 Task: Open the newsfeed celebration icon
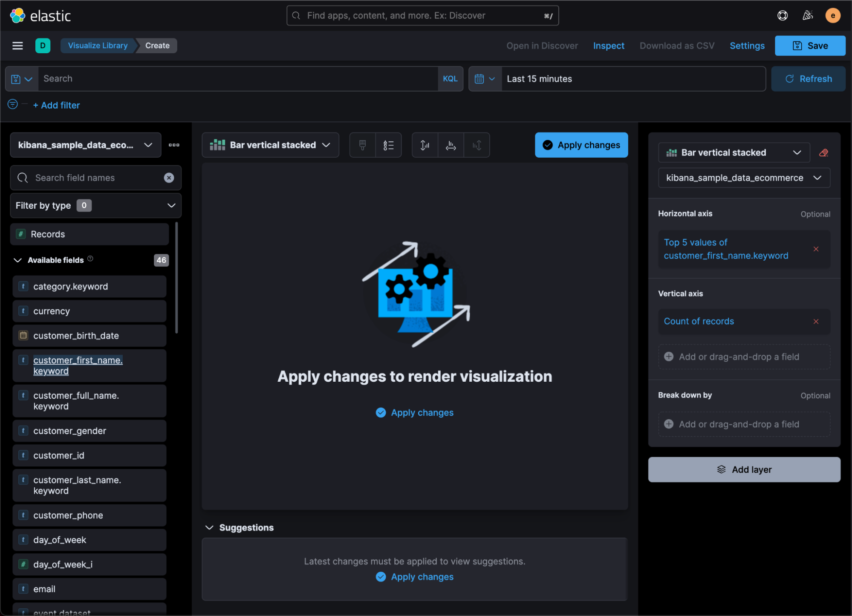pyautogui.click(x=807, y=16)
